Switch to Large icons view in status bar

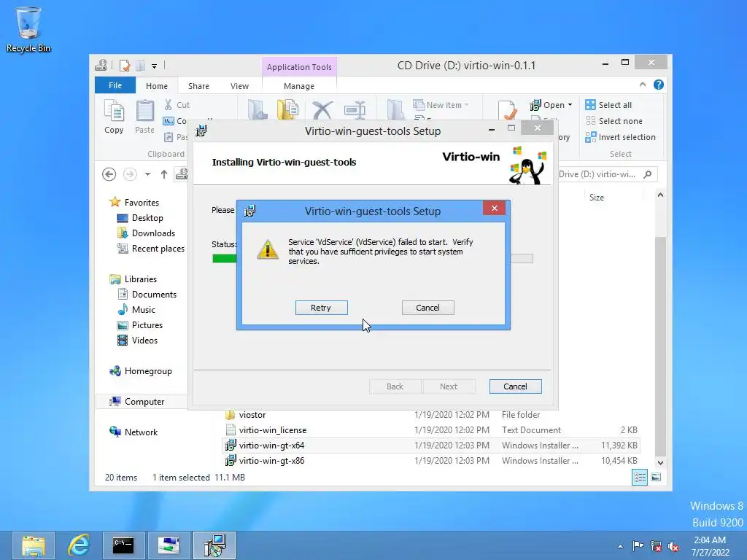tap(656, 477)
